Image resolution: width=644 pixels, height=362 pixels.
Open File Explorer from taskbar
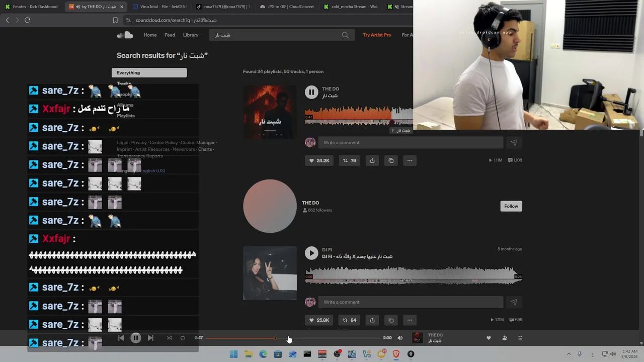click(x=248, y=354)
